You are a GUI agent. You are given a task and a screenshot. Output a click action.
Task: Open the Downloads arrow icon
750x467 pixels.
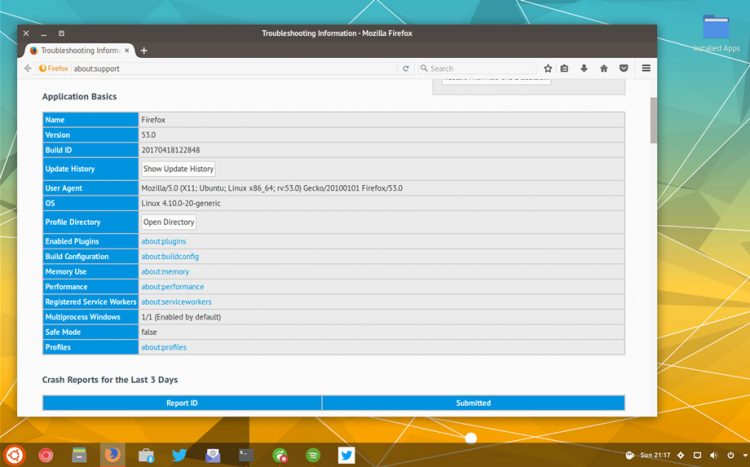(x=584, y=68)
